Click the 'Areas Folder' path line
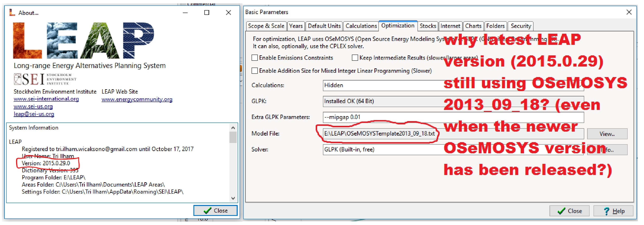 click(x=93, y=185)
